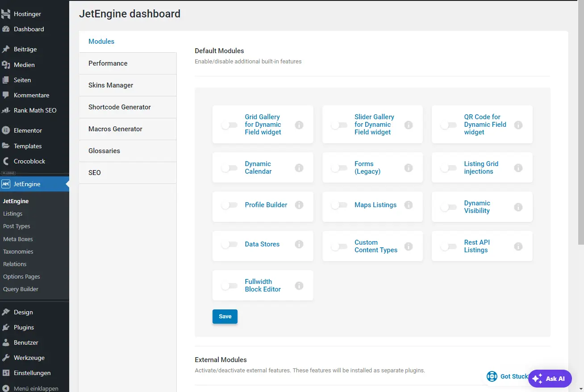The height and width of the screenshot is (392, 584).
Task: Enable the Profile Builder module switch
Action: 229,205
